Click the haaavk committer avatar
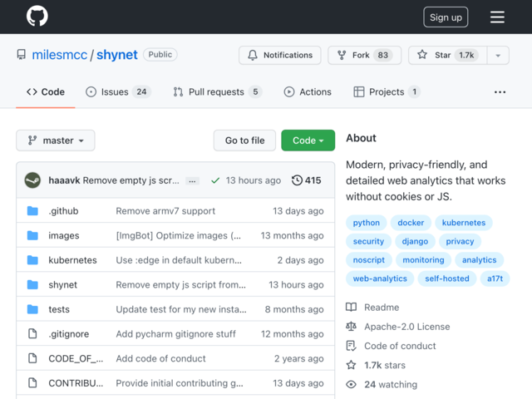The image size is (532, 399). 32,180
